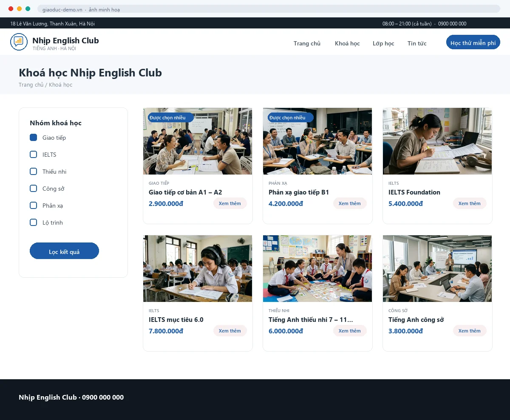The height and width of the screenshot is (420, 510).
Task: Open the IELTS mục tiêu 6.0 photo
Action: point(198,268)
